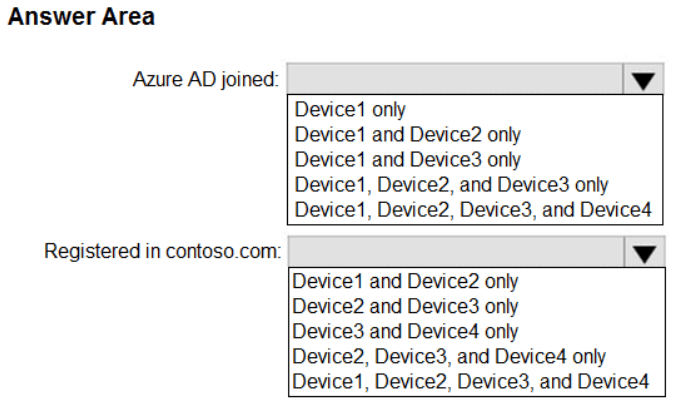The height and width of the screenshot is (405, 673).
Task: Click the word 'Area' in the heading
Action: [127, 18]
